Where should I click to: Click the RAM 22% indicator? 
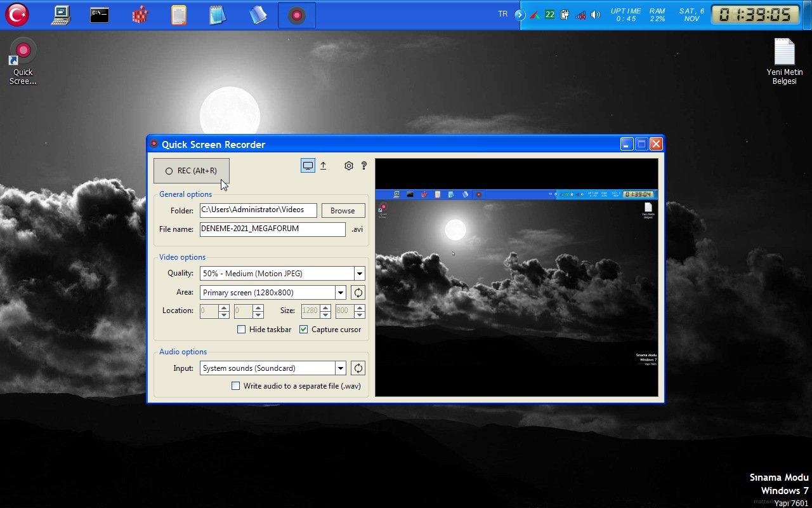[657, 15]
